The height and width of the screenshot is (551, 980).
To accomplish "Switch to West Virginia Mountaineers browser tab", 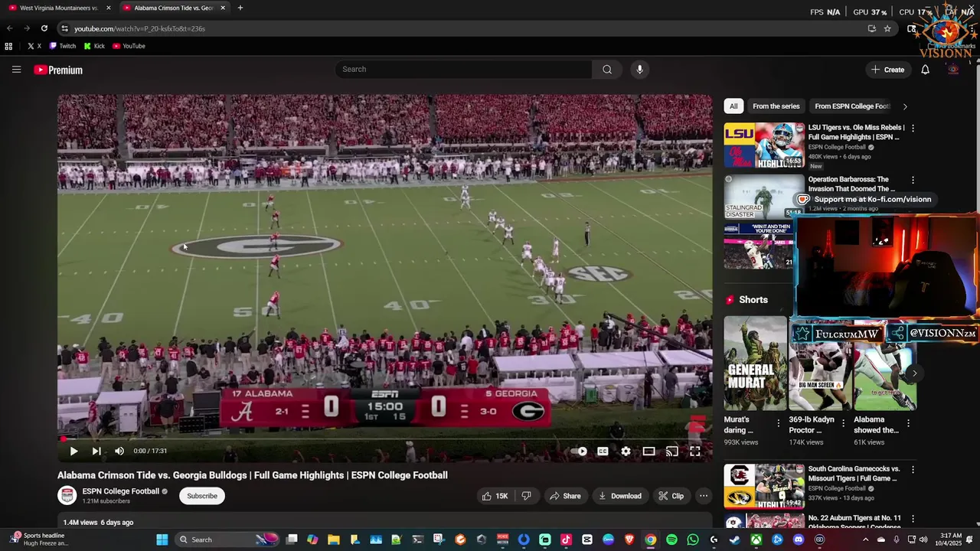I will [x=58, y=8].
